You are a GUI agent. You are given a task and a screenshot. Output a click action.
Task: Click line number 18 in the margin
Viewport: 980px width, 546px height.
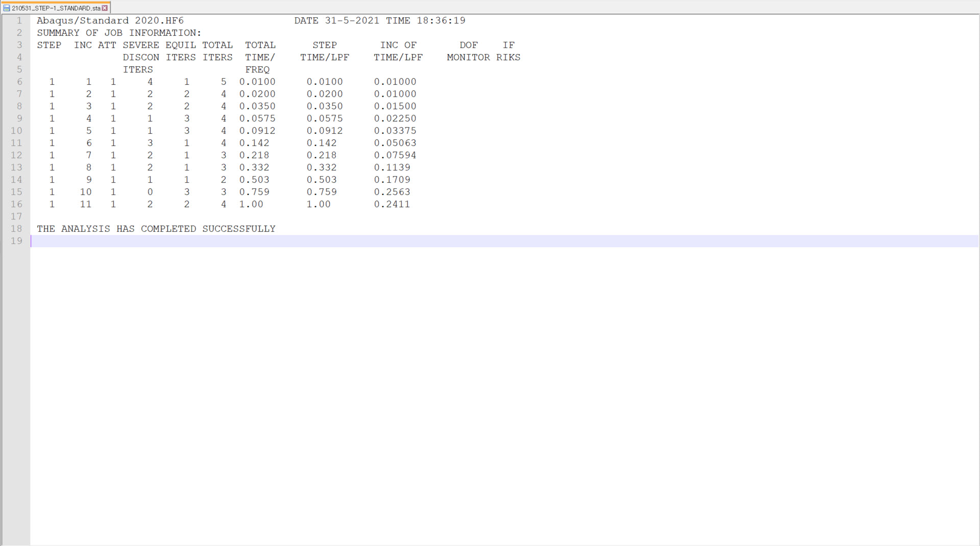(16, 229)
